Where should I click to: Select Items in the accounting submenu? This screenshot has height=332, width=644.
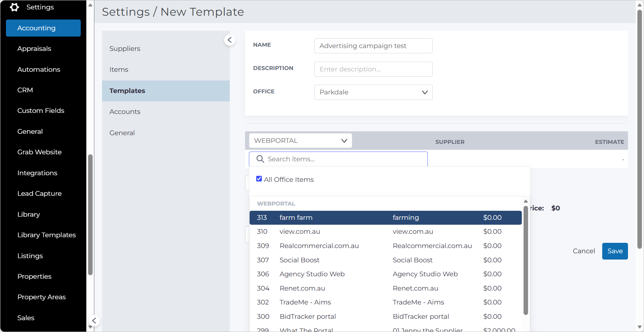tap(166, 69)
